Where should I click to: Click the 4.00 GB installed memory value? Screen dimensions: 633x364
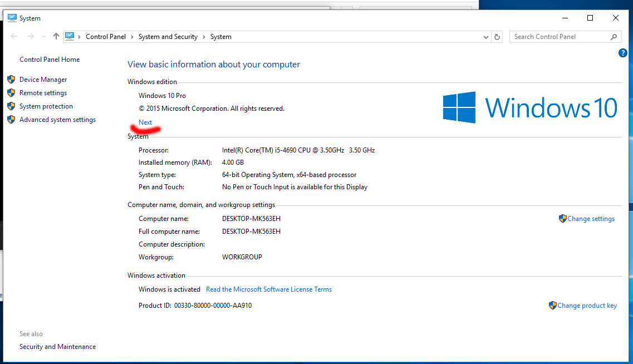233,162
